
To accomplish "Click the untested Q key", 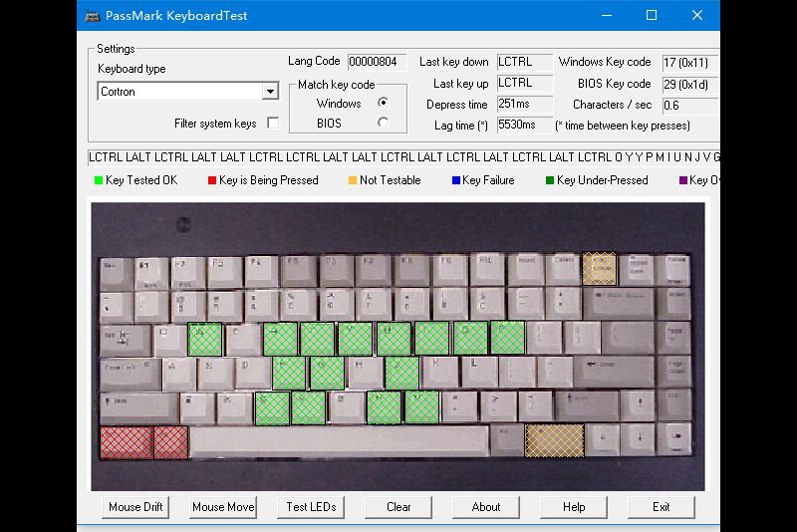I will (x=169, y=340).
